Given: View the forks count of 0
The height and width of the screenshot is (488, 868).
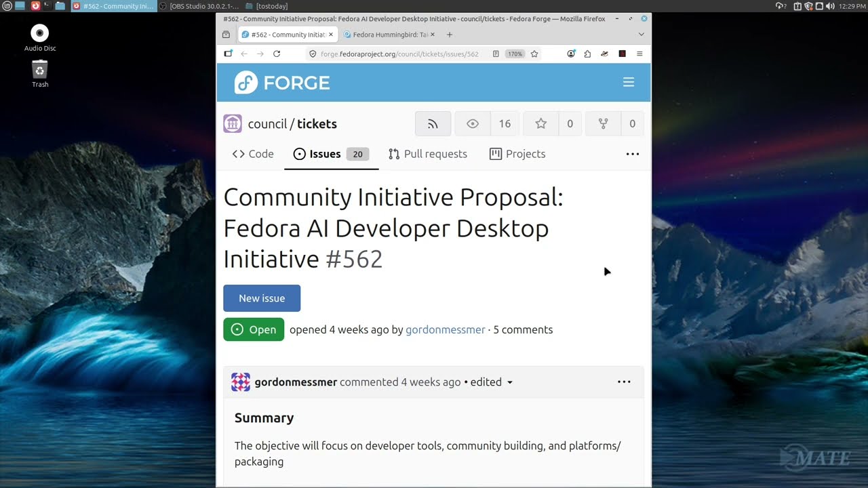Looking at the screenshot, I should (632, 123).
